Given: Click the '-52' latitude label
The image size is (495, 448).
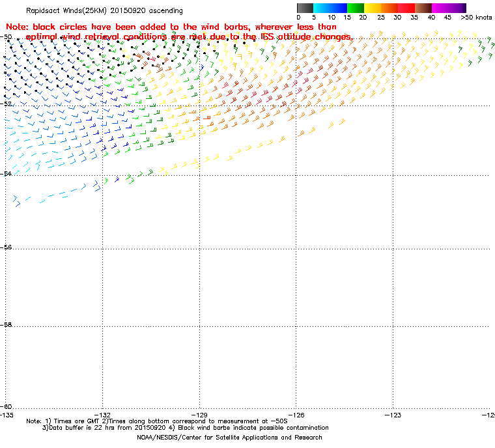Looking at the screenshot, I should coord(6,104).
